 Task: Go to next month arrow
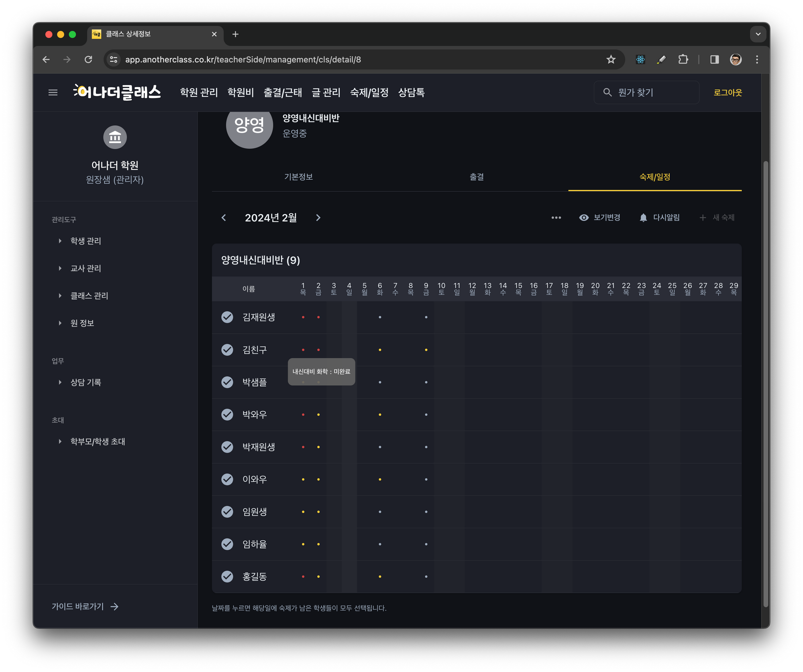tap(318, 218)
